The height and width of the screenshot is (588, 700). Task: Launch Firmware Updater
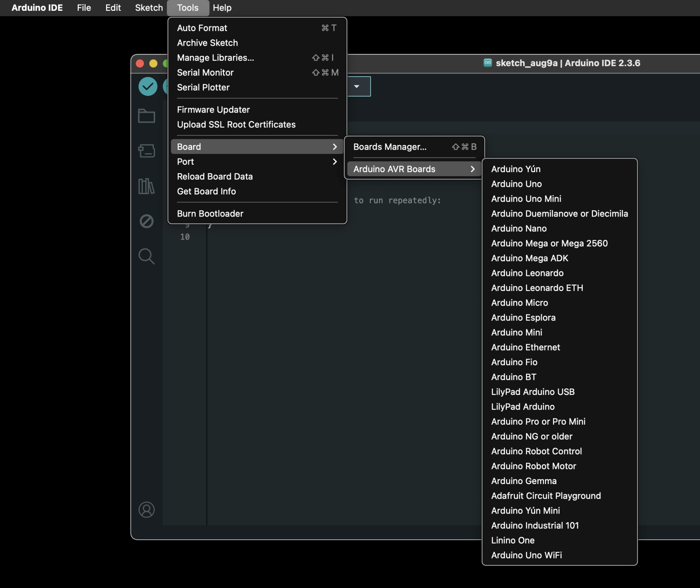click(x=257, y=109)
